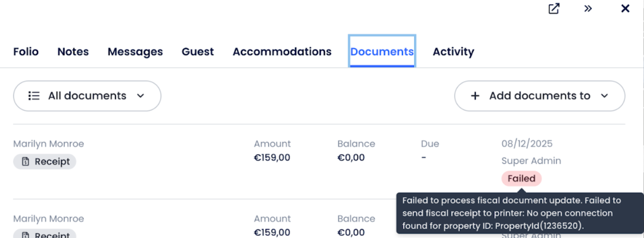Collapse panel with double chevron icon
This screenshot has height=238, width=644.
pyautogui.click(x=588, y=9)
